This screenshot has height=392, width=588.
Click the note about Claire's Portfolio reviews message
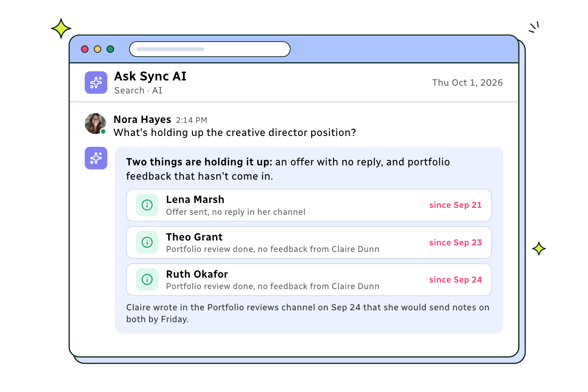307,313
